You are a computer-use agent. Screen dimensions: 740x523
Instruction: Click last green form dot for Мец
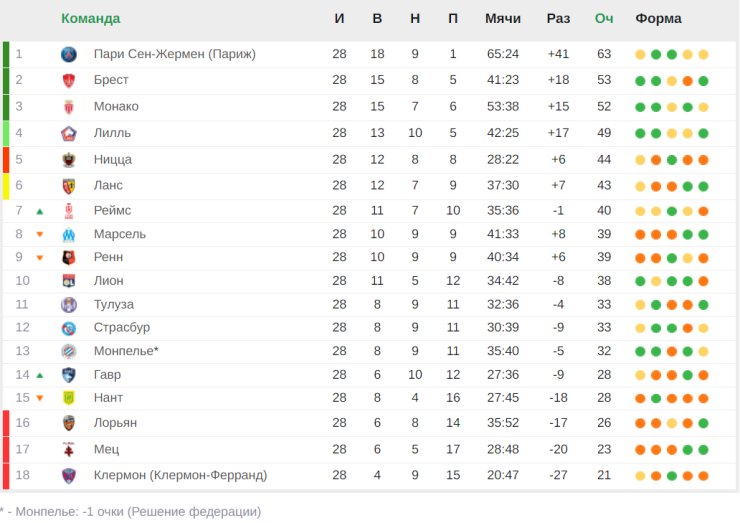tap(703, 450)
